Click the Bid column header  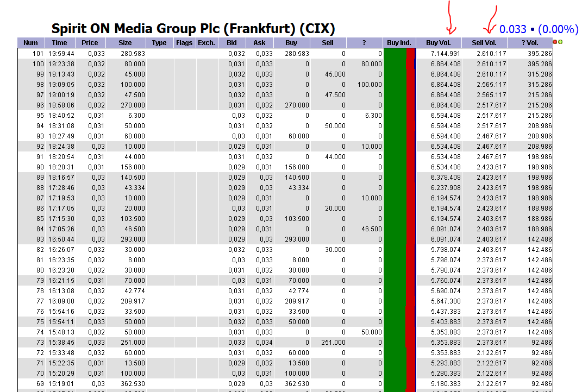(231, 43)
